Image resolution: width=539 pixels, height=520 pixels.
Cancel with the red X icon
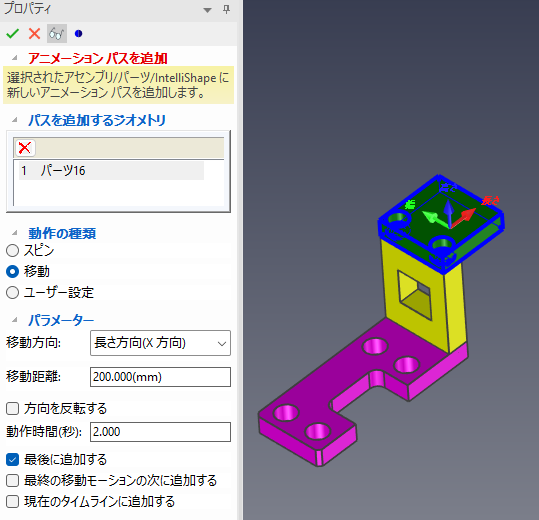pyautogui.click(x=34, y=33)
